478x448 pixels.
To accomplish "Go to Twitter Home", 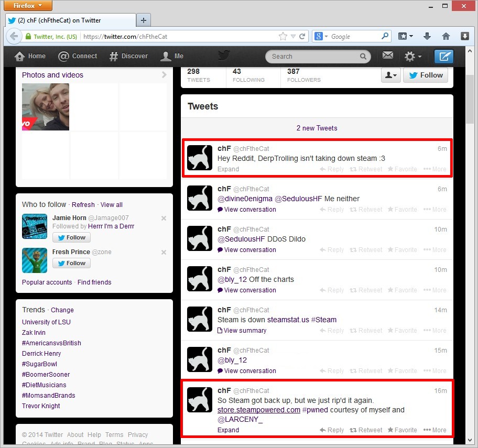I will coord(30,56).
